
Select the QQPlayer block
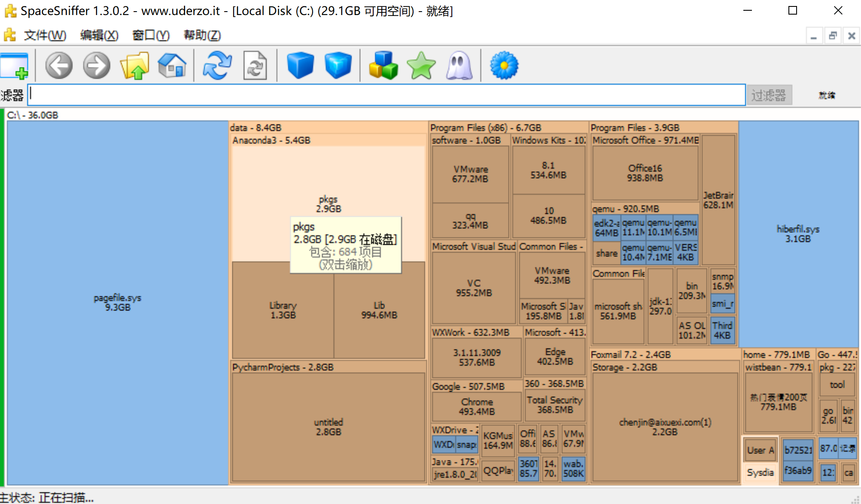click(x=498, y=471)
